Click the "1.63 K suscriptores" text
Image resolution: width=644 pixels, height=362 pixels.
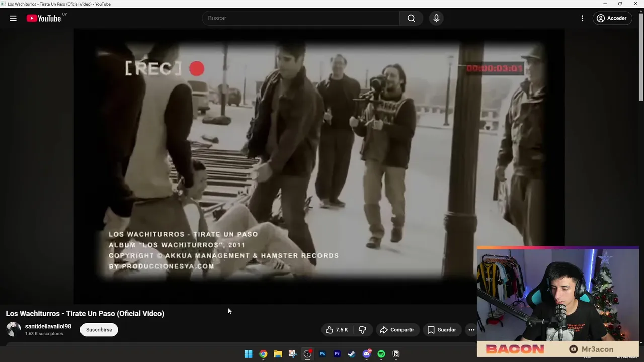[x=44, y=334]
